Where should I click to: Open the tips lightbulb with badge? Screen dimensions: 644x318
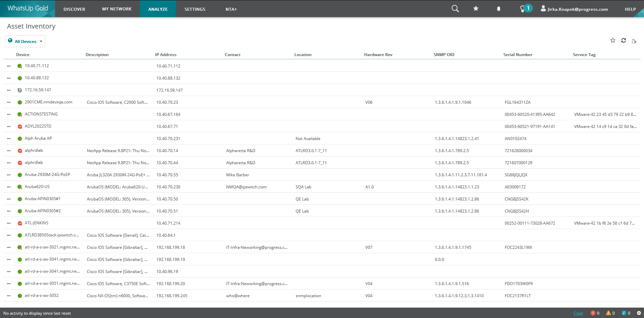526,9
